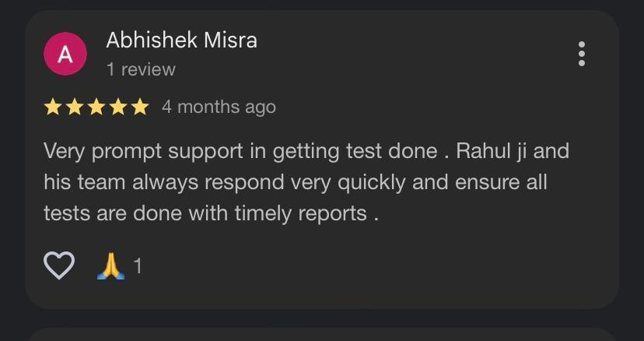Click the second yellow rating star

75,107
